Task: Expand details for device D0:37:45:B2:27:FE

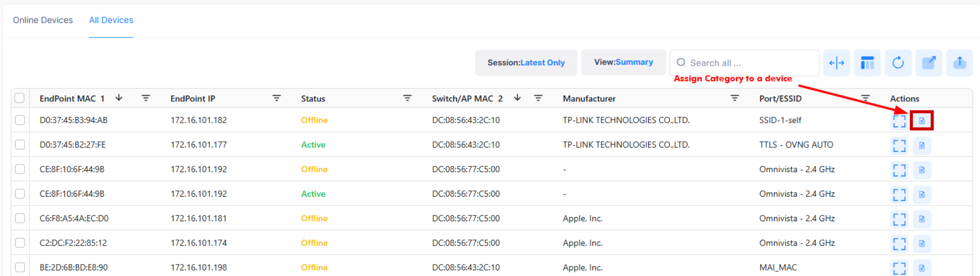Action: tap(899, 146)
